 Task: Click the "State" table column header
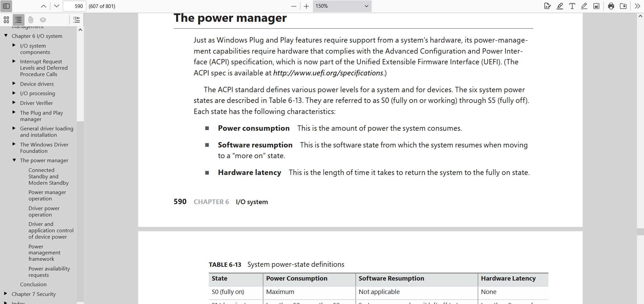[219, 279]
